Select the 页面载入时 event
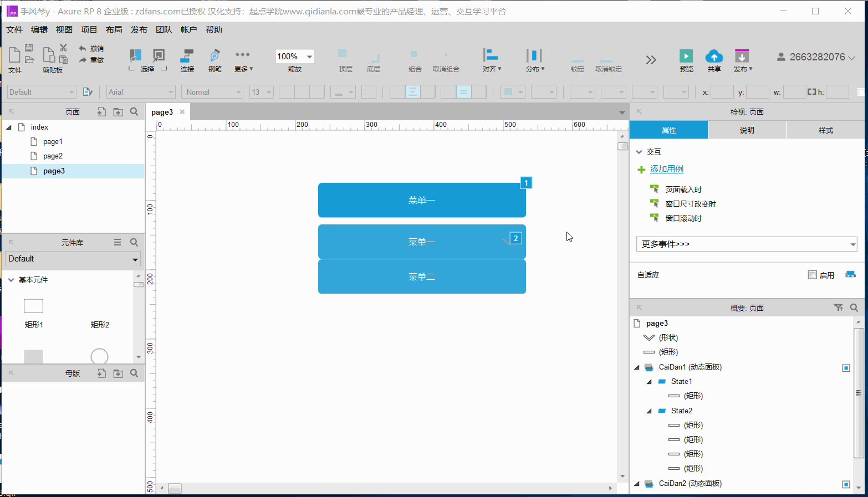 [683, 189]
